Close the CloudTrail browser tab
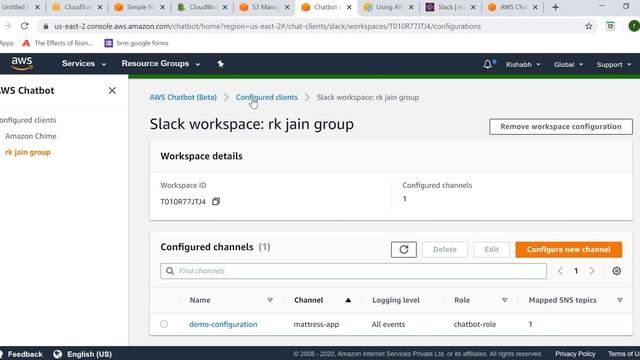This screenshot has width=640, height=360. coord(100,7)
